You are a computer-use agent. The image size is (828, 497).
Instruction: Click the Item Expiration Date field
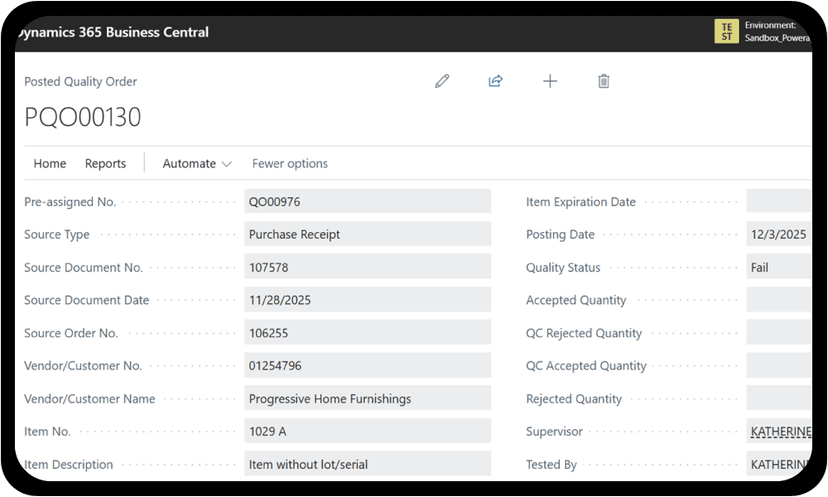pos(779,201)
